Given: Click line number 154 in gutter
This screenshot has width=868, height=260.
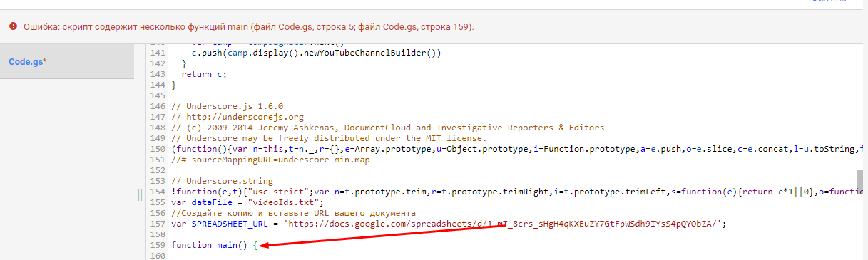Looking at the screenshot, I should click(x=158, y=192).
